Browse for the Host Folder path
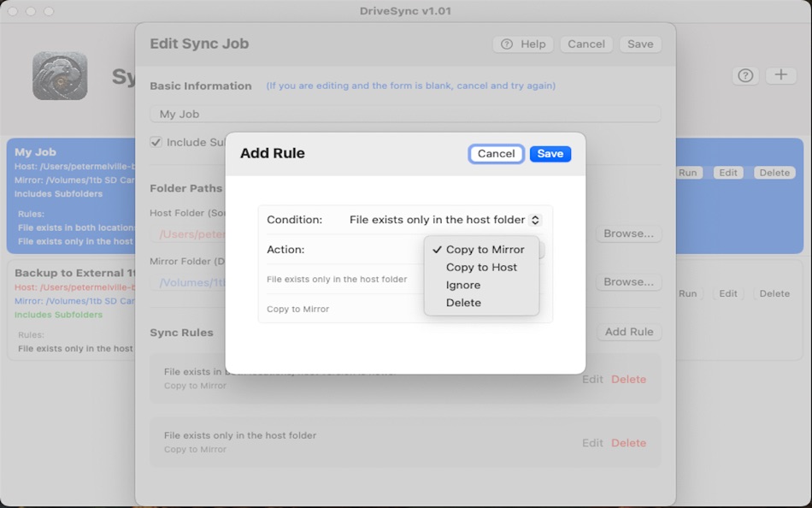This screenshot has width=812, height=508. [628, 233]
